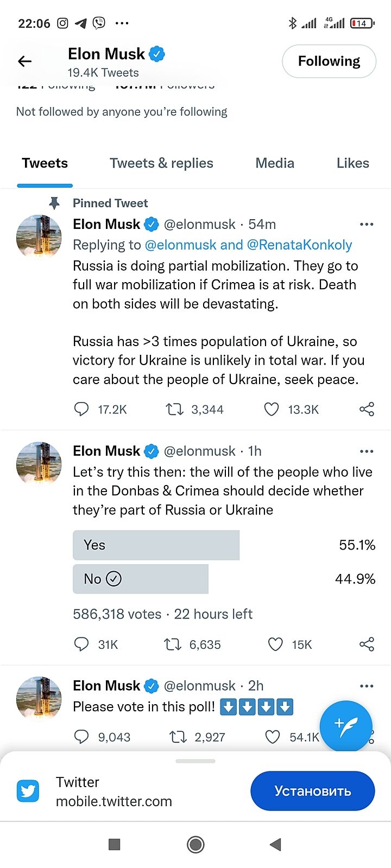Open the @RenataKonkoly mention link
This screenshot has width=391, height=868.
tap(299, 245)
